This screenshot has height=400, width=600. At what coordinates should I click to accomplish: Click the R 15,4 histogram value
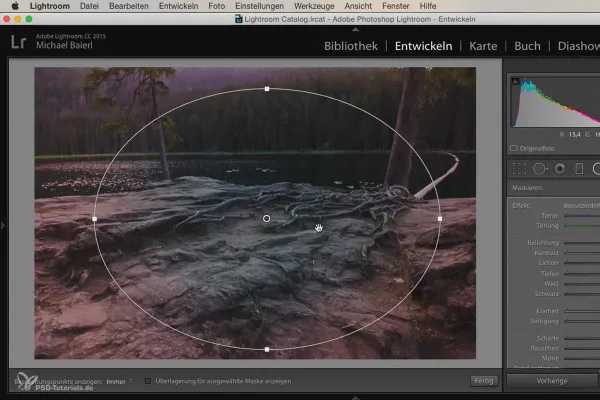(x=570, y=134)
